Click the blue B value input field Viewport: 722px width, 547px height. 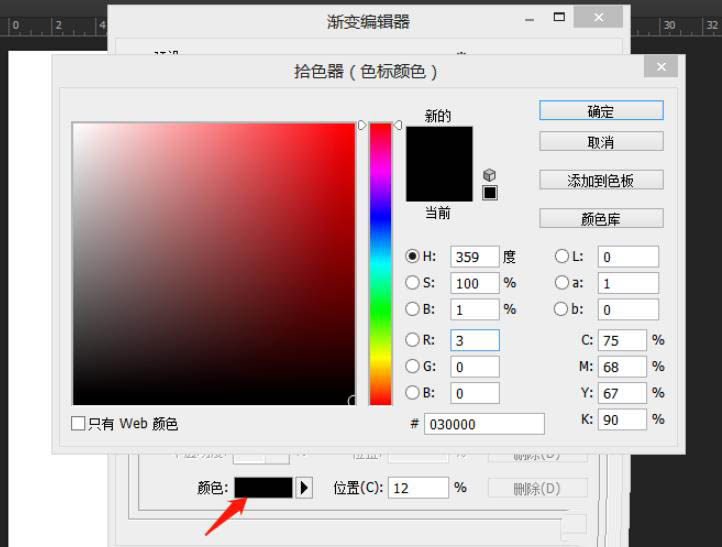tap(475, 393)
